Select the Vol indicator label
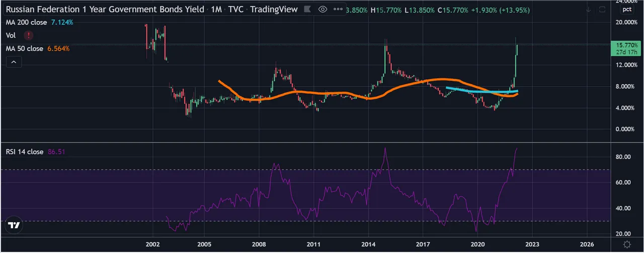This screenshot has width=644, height=253. (11, 35)
